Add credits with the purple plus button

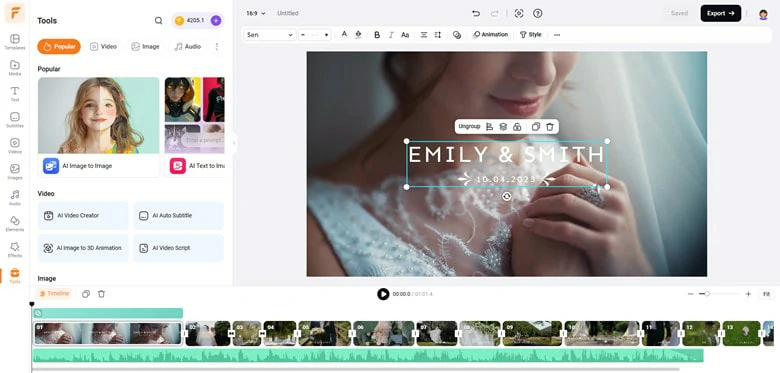215,20
